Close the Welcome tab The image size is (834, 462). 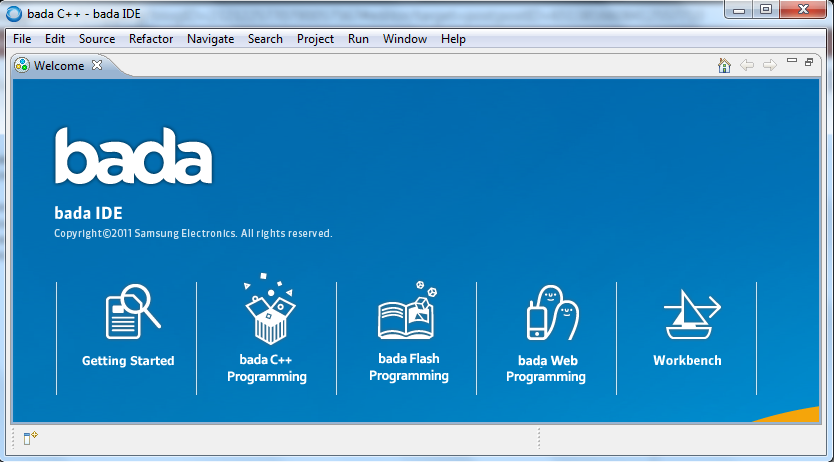(x=97, y=65)
